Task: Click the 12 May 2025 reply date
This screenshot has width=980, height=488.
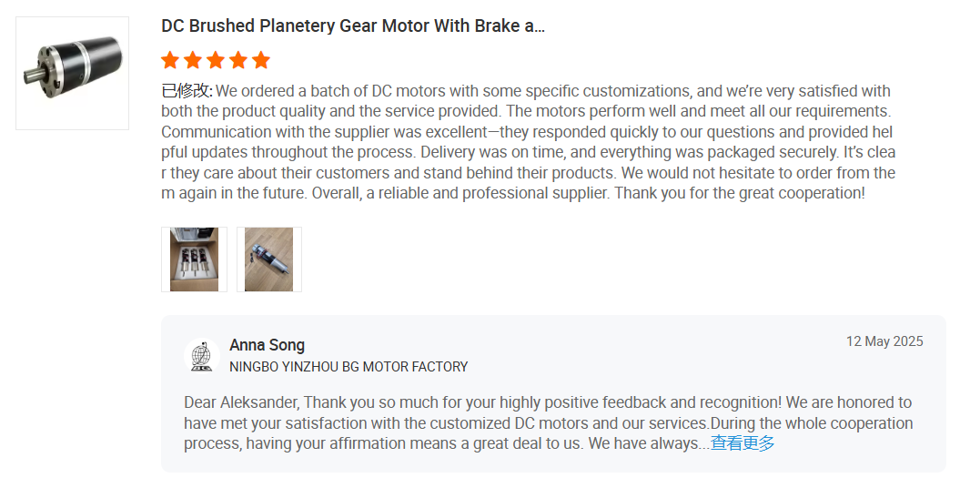Action: click(x=884, y=341)
